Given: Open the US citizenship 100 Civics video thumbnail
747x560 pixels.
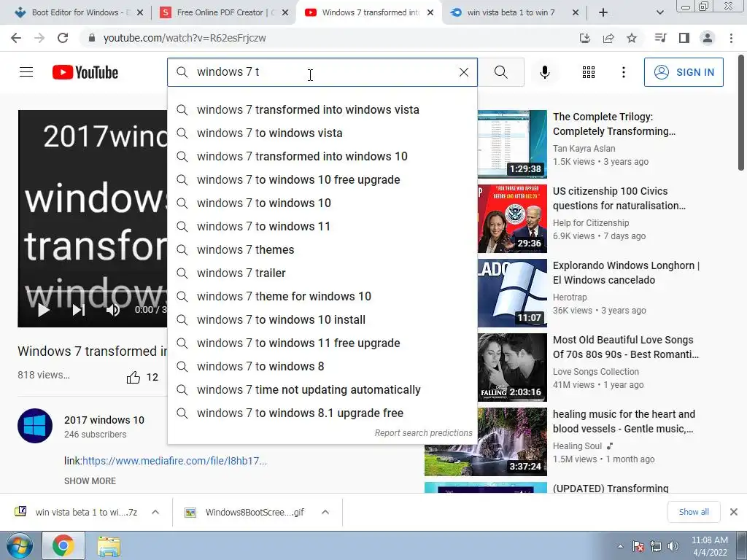Looking at the screenshot, I should click(x=512, y=219).
